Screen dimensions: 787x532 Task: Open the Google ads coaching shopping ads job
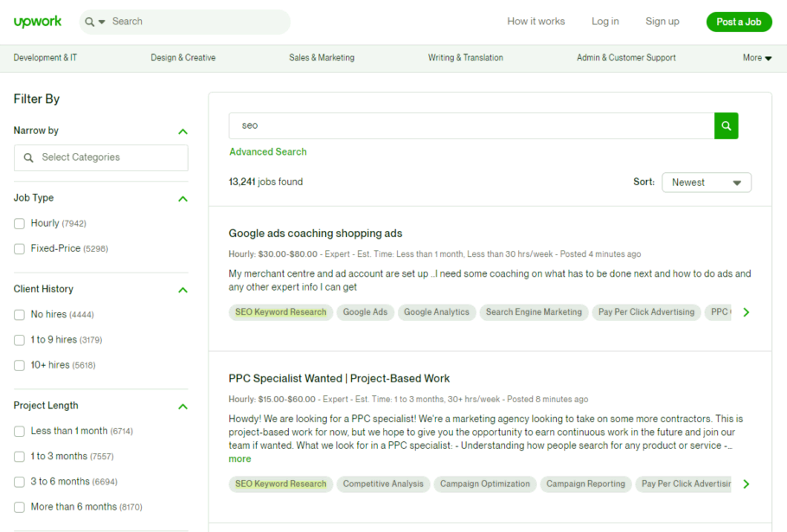pos(315,234)
